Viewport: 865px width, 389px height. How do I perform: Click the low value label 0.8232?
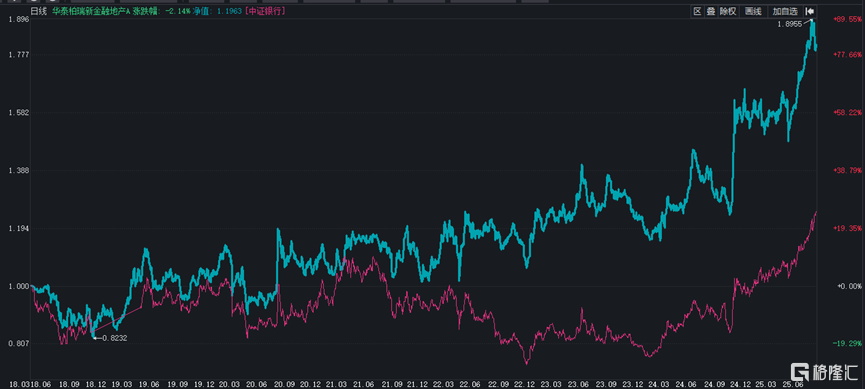coord(115,338)
